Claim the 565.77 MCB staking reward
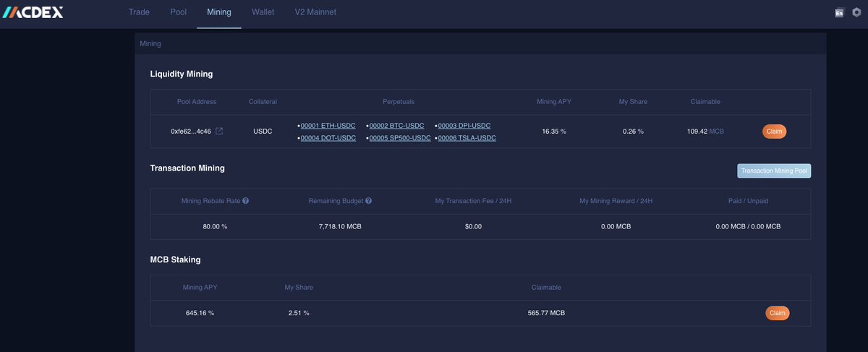Image resolution: width=868 pixels, height=352 pixels. pos(778,313)
